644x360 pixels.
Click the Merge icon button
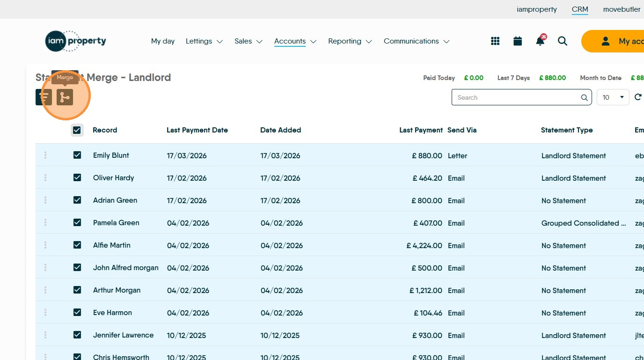click(x=65, y=97)
